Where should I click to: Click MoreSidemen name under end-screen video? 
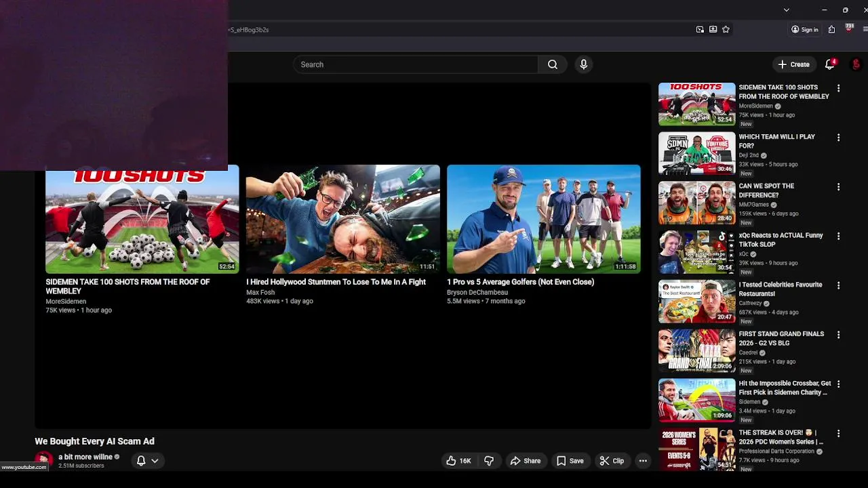tap(66, 302)
